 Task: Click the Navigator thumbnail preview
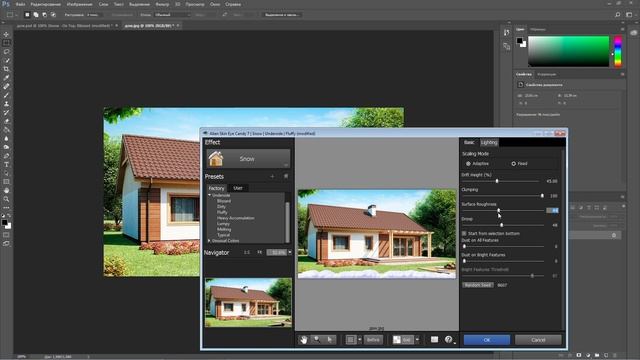click(x=248, y=302)
